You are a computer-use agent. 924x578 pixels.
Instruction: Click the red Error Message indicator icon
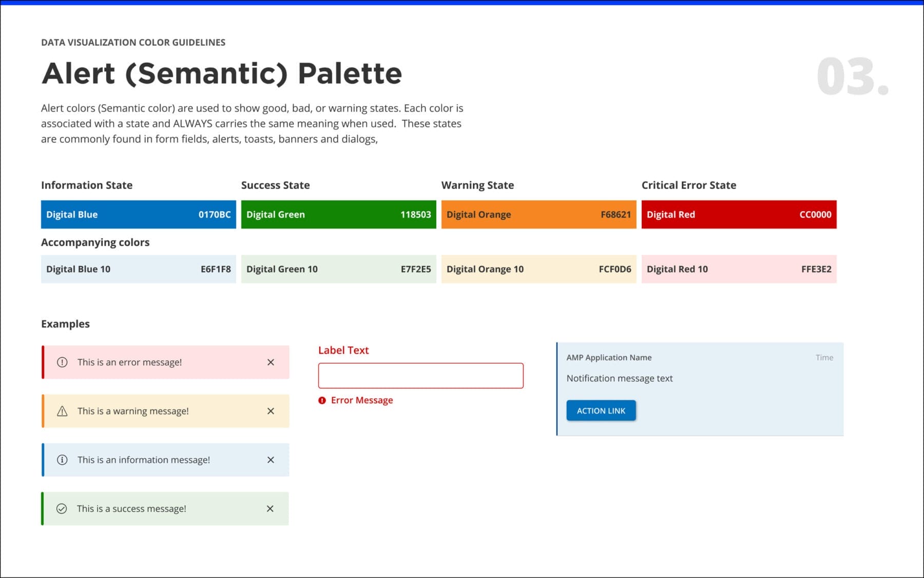point(322,400)
